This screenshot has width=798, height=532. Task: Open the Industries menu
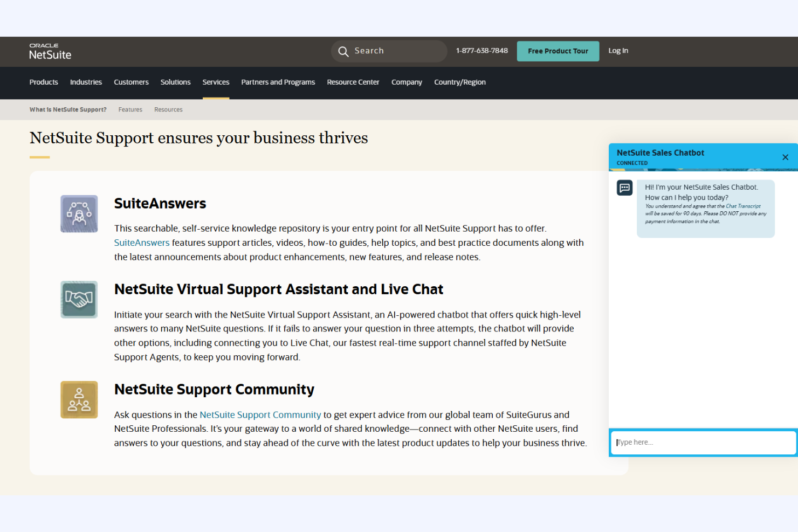pos(86,82)
